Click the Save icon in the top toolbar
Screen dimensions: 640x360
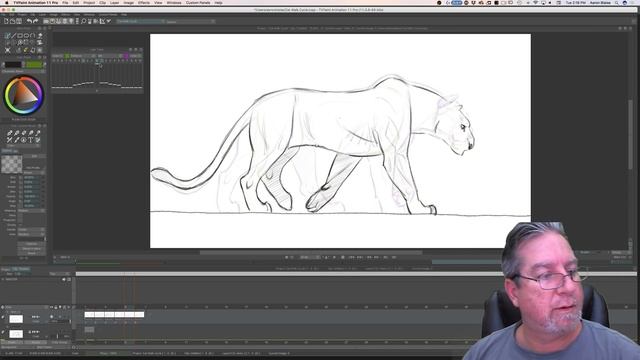pos(19,21)
